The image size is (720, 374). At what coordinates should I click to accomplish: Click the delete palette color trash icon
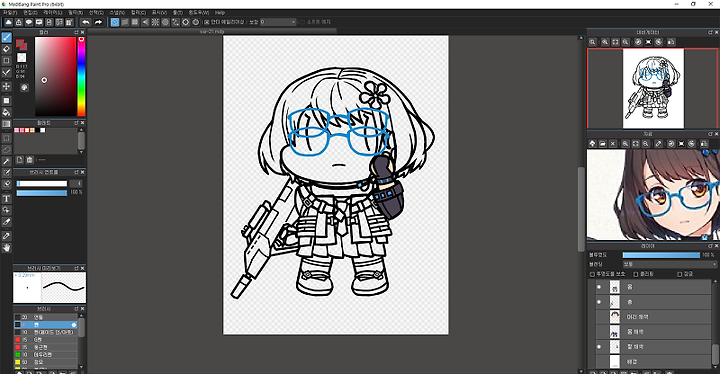point(29,160)
